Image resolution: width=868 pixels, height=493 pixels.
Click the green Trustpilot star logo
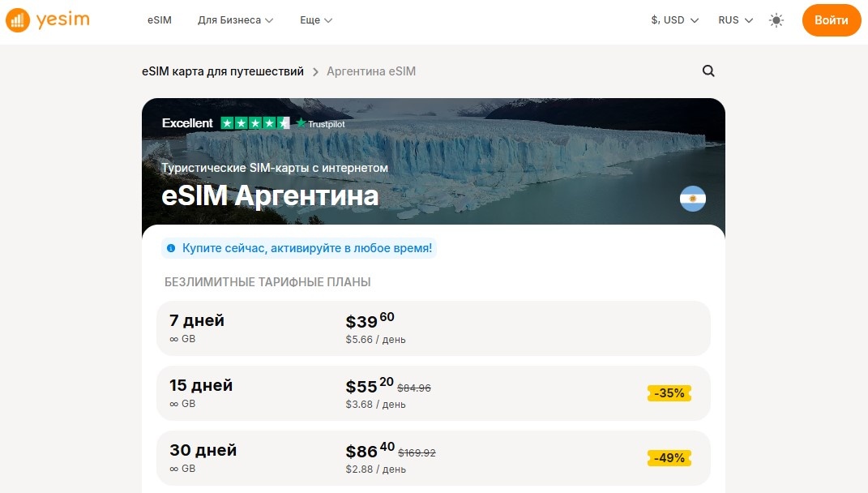[x=299, y=123]
